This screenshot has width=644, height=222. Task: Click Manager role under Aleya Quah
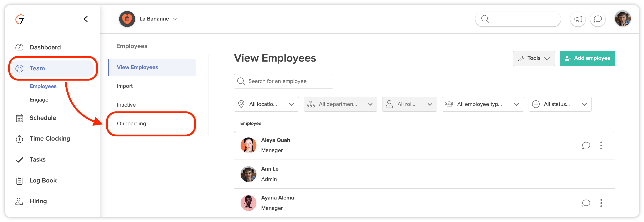[272, 151]
